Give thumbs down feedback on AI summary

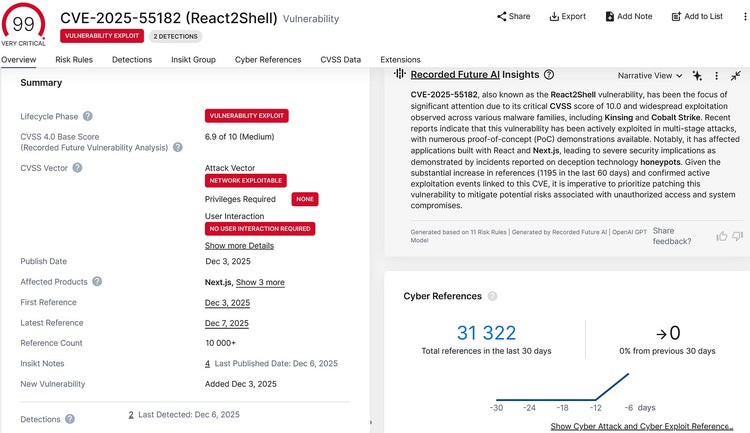click(x=738, y=236)
